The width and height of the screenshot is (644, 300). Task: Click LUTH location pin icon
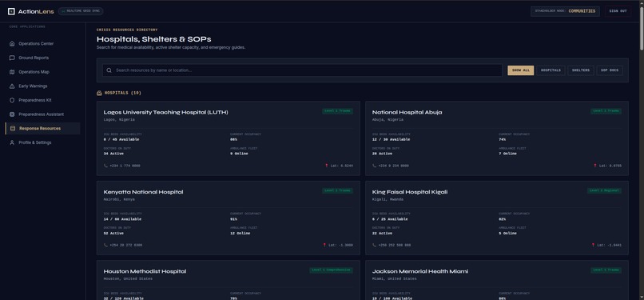tap(327, 166)
